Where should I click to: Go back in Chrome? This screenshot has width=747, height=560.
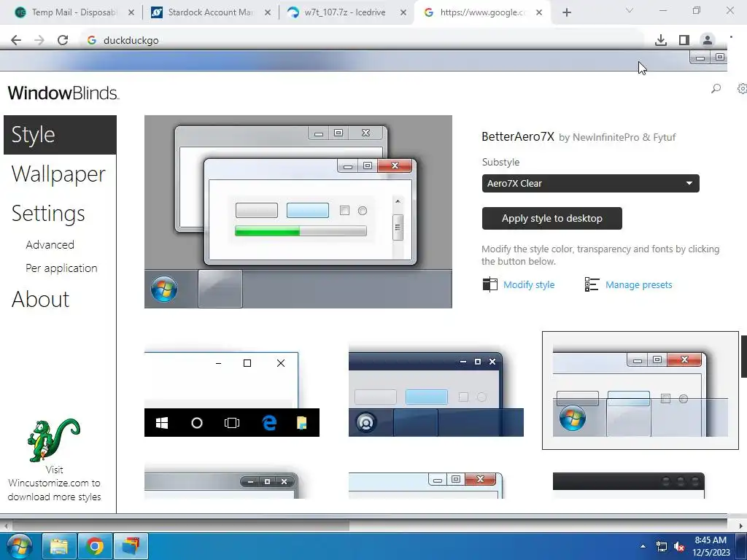tap(16, 40)
